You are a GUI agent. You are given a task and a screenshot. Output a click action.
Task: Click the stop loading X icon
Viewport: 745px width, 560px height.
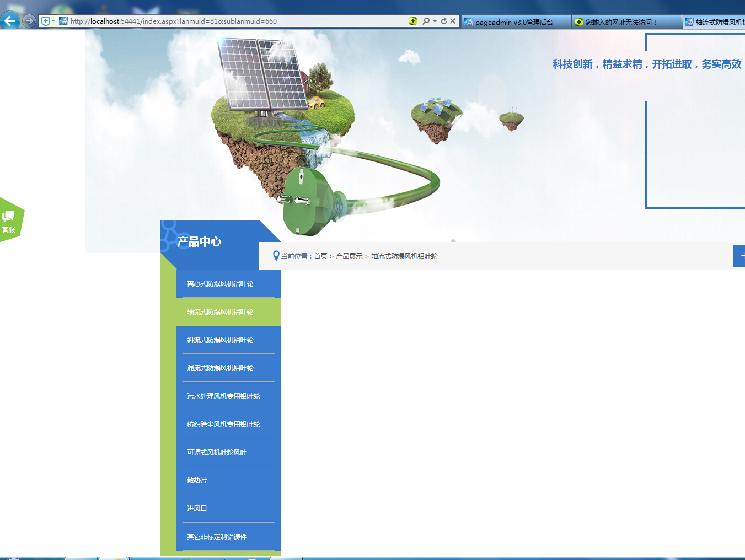click(453, 21)
